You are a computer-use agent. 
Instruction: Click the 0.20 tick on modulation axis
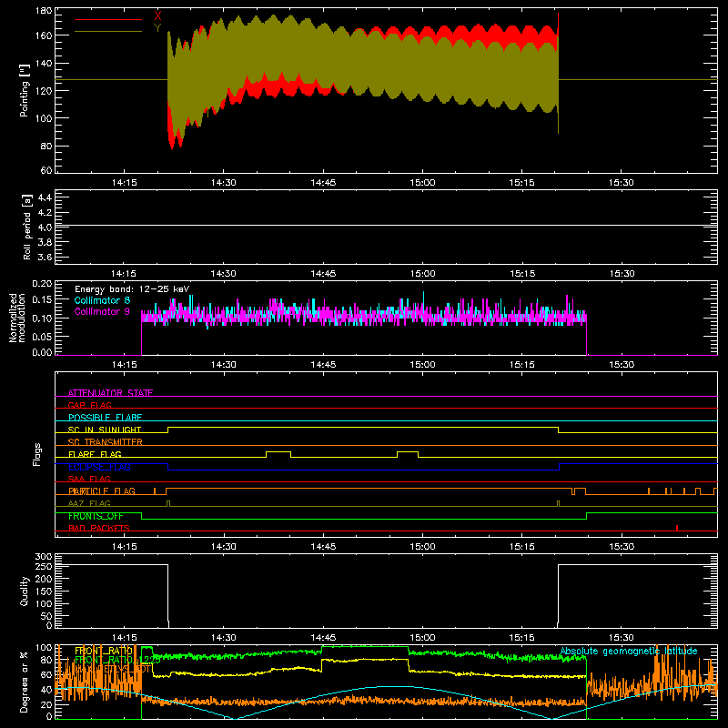tap(42, 284)
